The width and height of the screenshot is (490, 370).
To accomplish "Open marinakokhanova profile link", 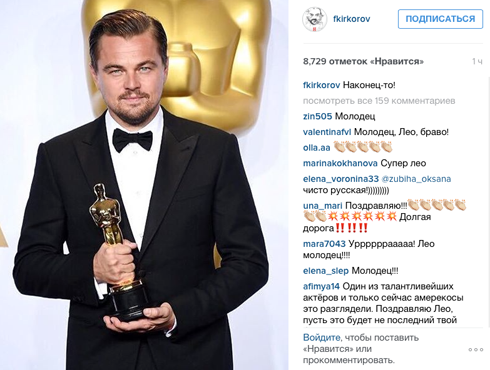I will [x=340, y=163].
